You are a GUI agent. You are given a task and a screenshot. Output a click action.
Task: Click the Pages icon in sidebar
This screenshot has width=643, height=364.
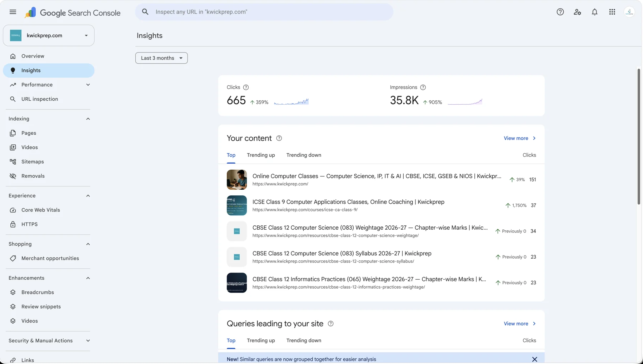coord(13,133)
